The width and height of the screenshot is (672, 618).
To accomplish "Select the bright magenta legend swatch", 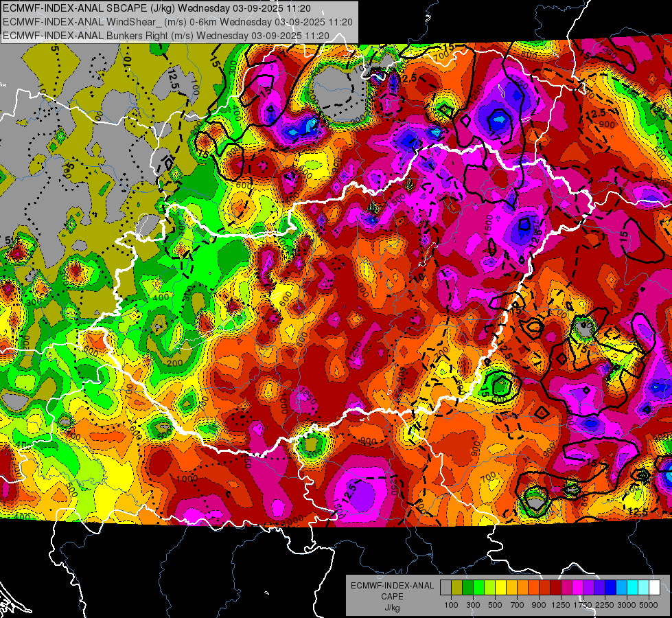I will coord(578,587).
